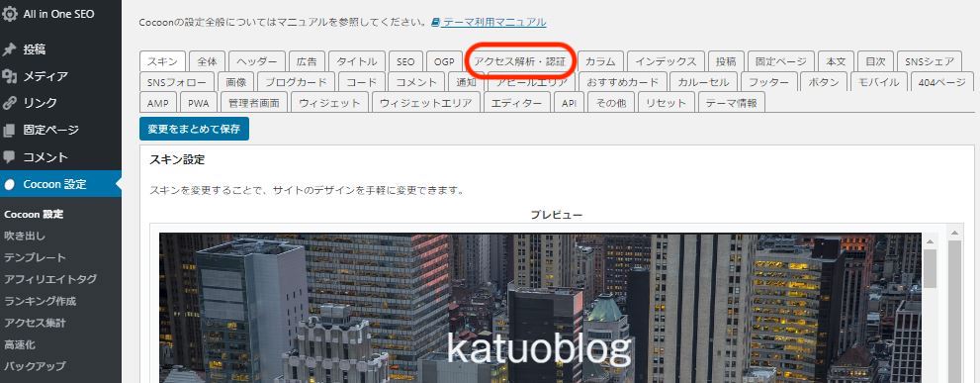Go to the 404ページ tab
Image resolution: width=980 pixels, height=383 pixels.
click(x=942, y=82)
